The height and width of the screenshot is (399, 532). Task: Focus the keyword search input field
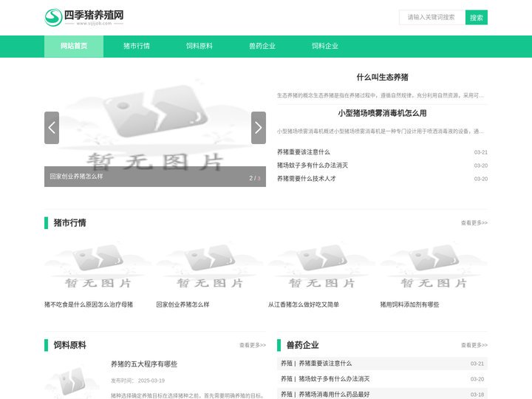[x=432, y=17]
